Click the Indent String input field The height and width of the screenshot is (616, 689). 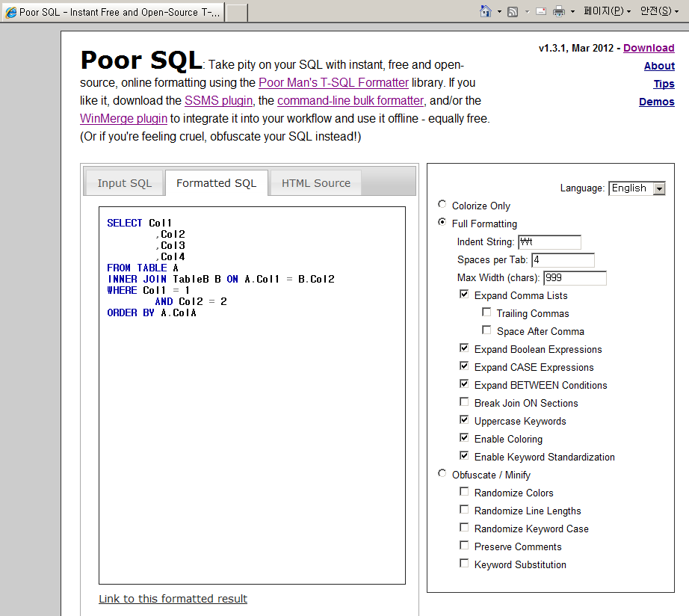549,241
